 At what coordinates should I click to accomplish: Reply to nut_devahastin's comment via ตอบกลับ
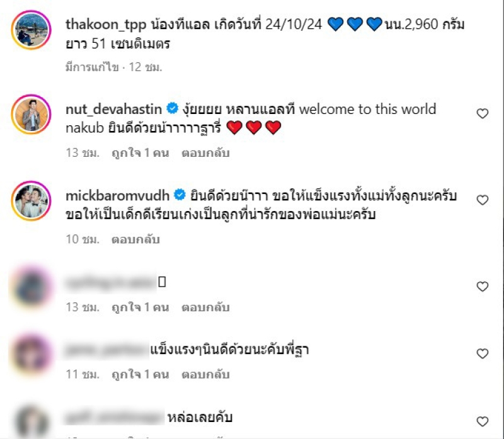(205, 153)
